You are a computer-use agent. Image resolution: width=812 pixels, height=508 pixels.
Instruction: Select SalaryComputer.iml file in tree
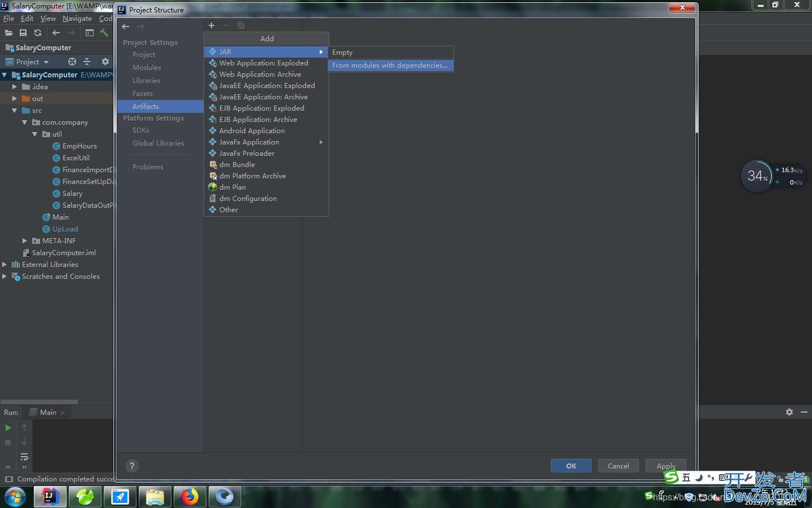point(64,253)
